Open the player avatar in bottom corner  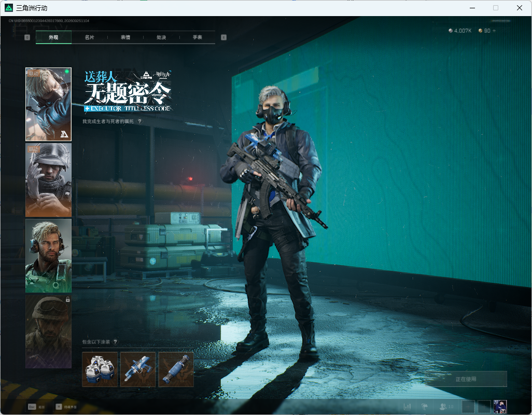[500, 407]
